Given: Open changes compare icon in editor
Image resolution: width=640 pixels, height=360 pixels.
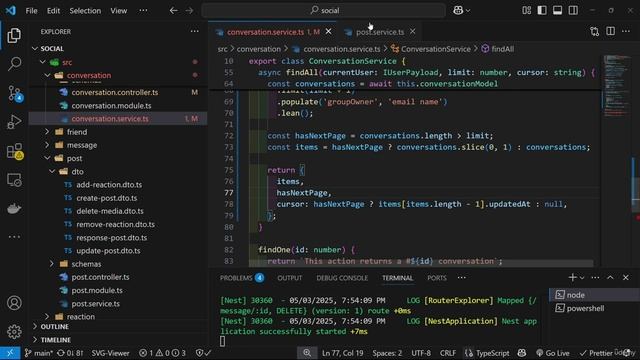Looking at the screenshot, I should (595, 31).
